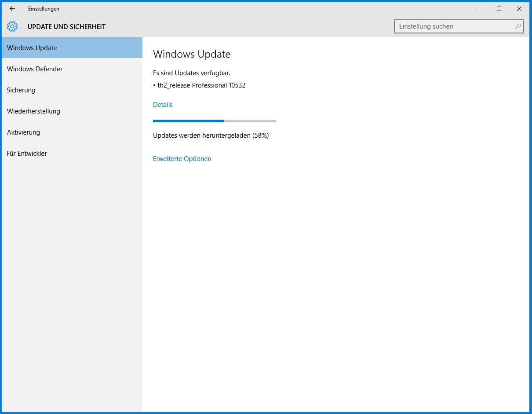This screenshot has height=414, width=532.
Task: Click the settings gear icon
Action: point(12,26)
